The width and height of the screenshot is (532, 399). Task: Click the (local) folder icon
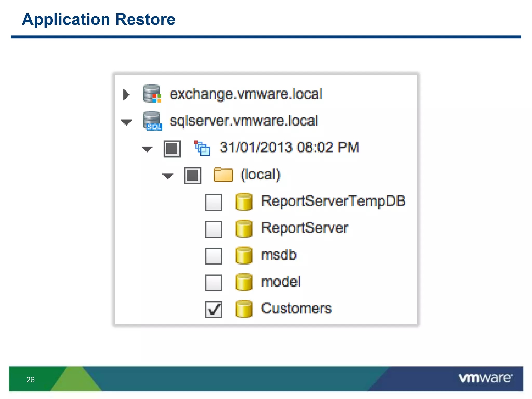pos(223,175)
